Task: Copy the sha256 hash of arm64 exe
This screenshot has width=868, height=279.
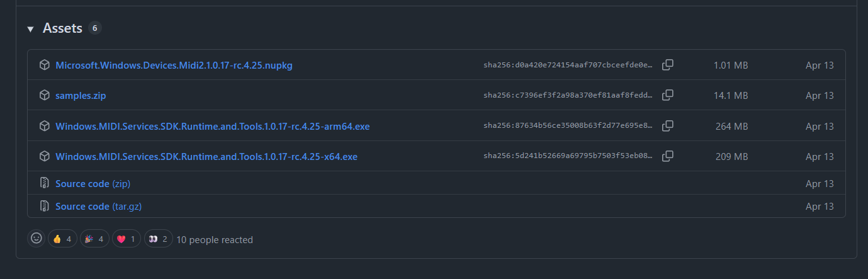Action: 668,126
